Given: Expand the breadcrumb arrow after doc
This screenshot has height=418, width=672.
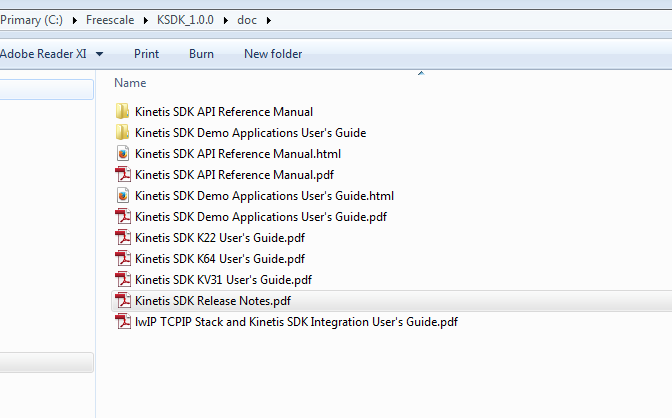Looking at the screenshot, I should [x=268, y=20].
